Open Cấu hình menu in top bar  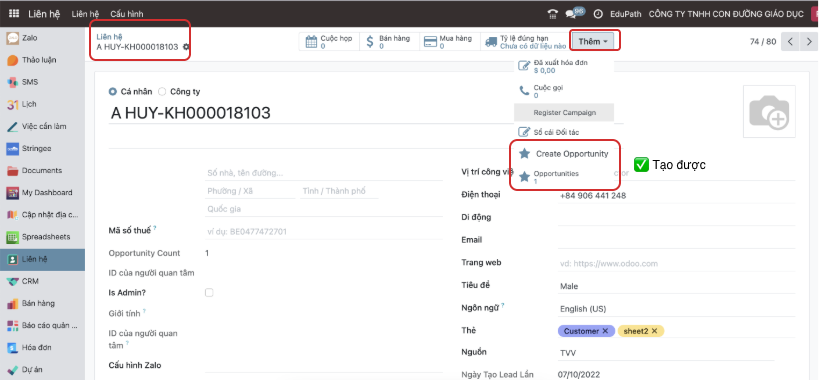click(127, 14)
